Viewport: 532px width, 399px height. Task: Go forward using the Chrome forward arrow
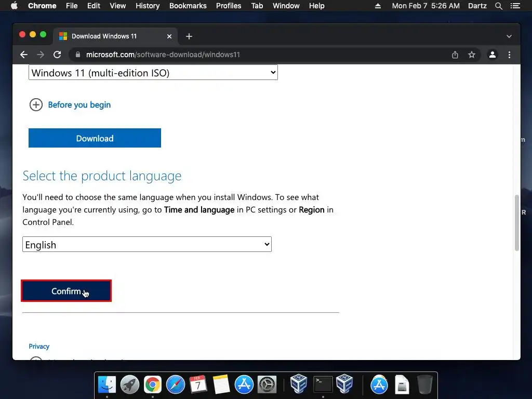pyautogui.click(x=41, y=55)
